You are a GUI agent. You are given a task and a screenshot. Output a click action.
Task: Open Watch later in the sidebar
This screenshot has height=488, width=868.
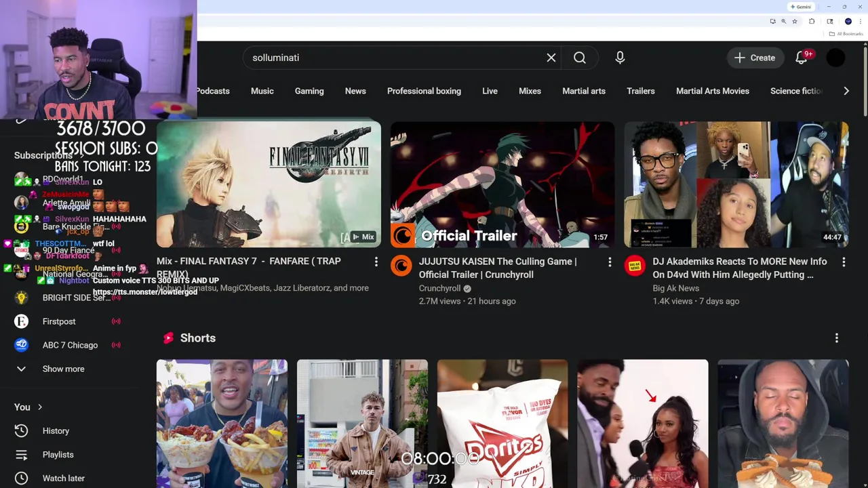pos(64,478)
